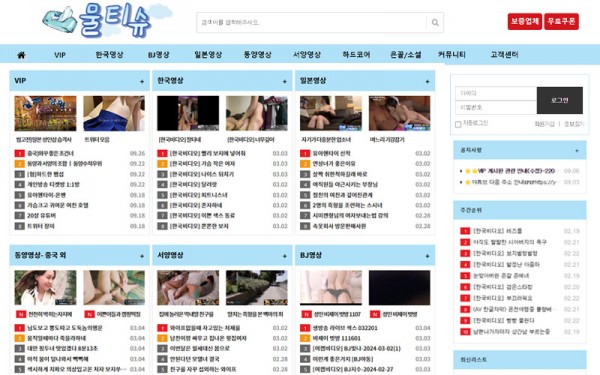Open the 고객센터 menu
600x375 pixels.
click(504, 55)
